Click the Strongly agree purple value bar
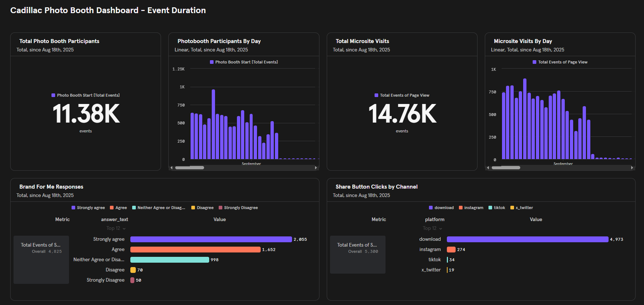Image resolution: width=644 pixels, height=305 pixels. (211, 239)
